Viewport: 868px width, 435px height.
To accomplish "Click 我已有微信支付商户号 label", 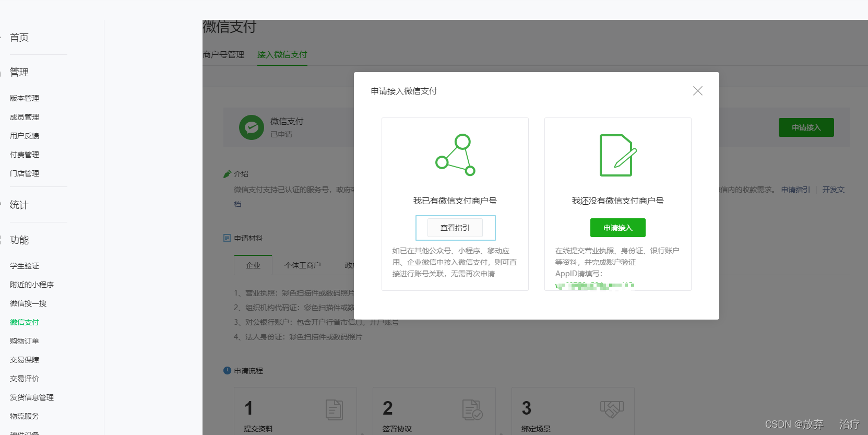I will (x=455, y=201).
